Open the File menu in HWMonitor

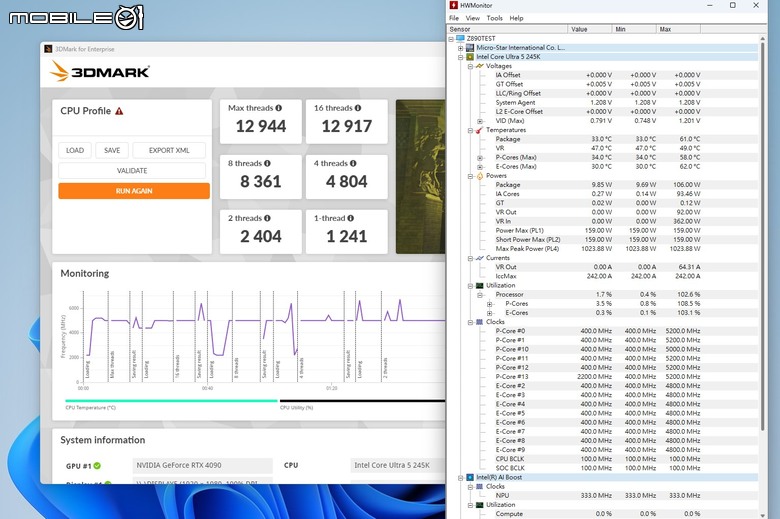pos(454,18)
